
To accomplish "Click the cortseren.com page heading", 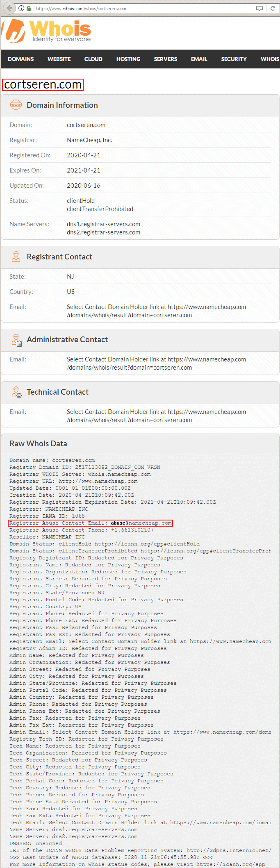I will point(43,84).
